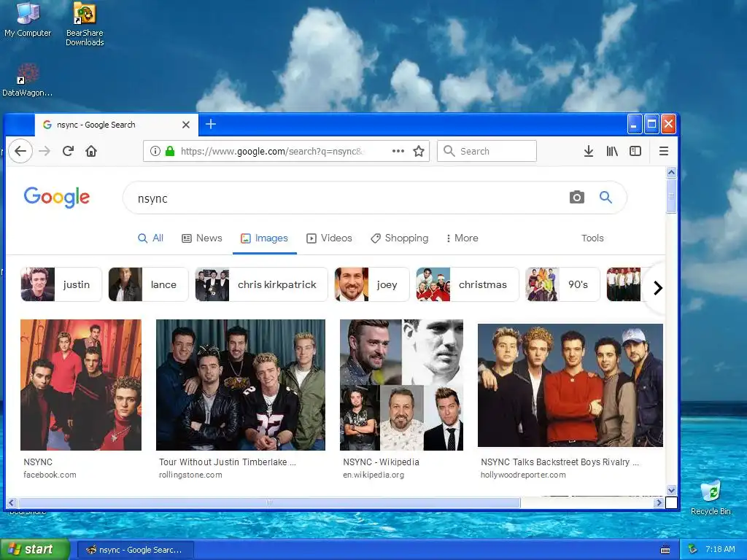
Task: Click the Google logo
Action: tap(57, 197)
